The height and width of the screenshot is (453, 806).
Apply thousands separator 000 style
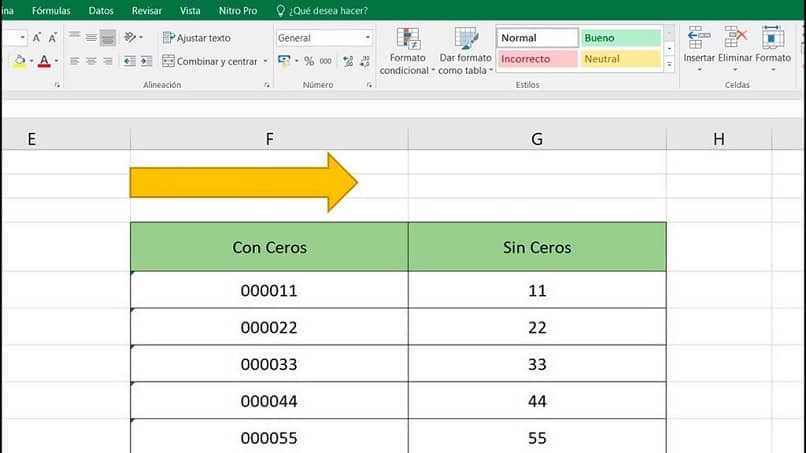pos(325,61)
